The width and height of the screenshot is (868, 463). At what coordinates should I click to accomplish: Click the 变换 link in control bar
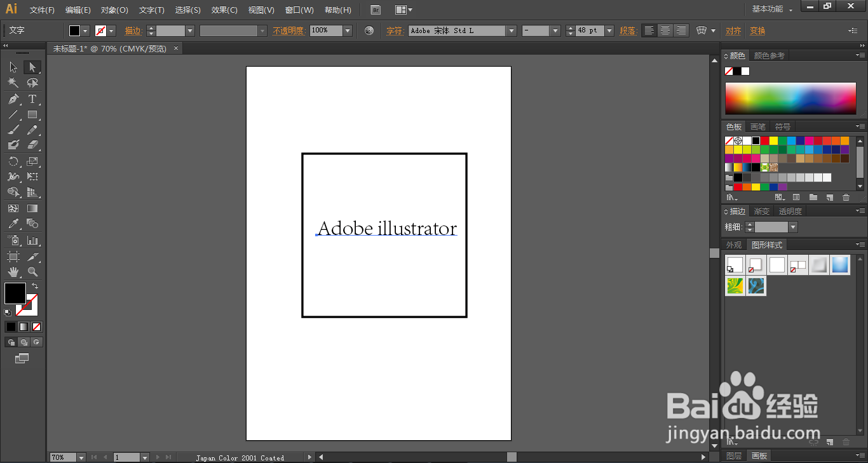757,30
